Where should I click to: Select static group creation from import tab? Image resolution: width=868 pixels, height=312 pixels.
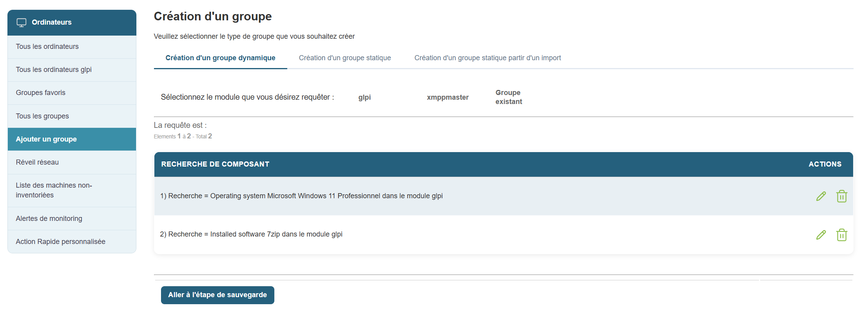point(487,58)
